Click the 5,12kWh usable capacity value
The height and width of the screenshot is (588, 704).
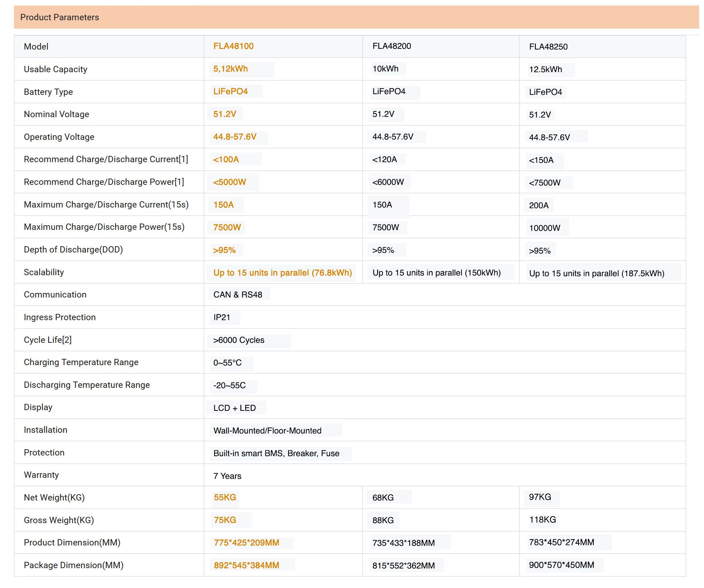(x=231, y=69)
